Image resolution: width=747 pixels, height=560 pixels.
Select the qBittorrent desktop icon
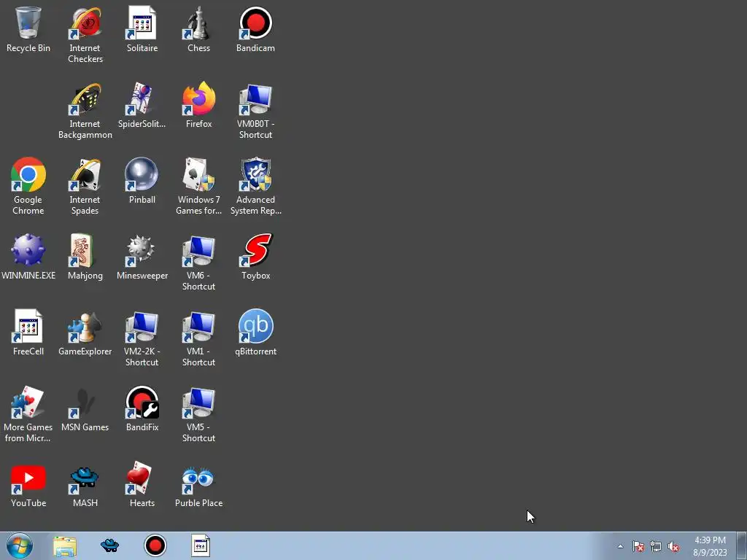pos(255,332)
